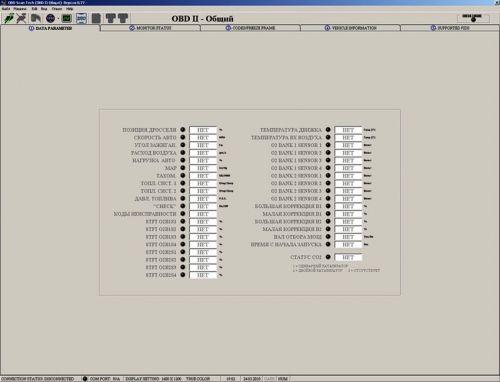This screenshot has width=500, height=382.
Task: Open the VEHICLE INFORMATION tab
Action: [350, 28]
